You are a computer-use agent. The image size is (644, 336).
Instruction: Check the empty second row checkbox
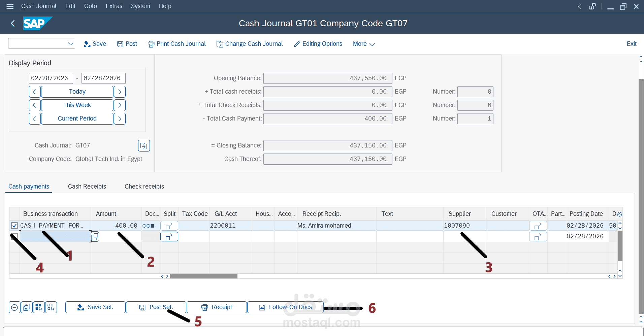click(x=14, y=236)
